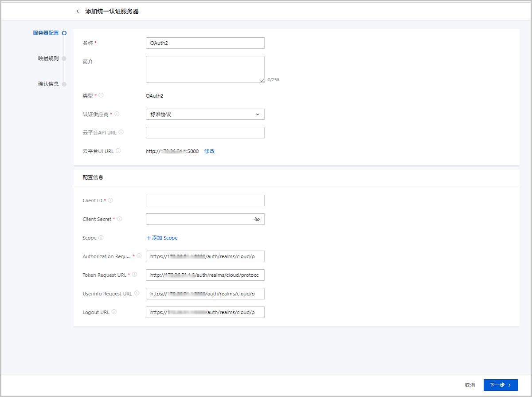
Task: Click info icon beside 云平台UI URL
Action: click(118, 151)
